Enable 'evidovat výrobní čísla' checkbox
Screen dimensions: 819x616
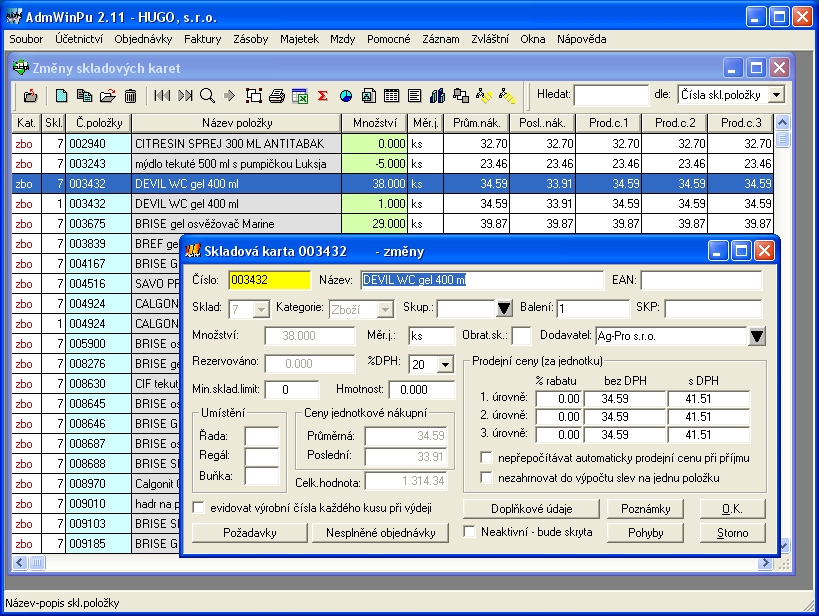tap(200, 508)
